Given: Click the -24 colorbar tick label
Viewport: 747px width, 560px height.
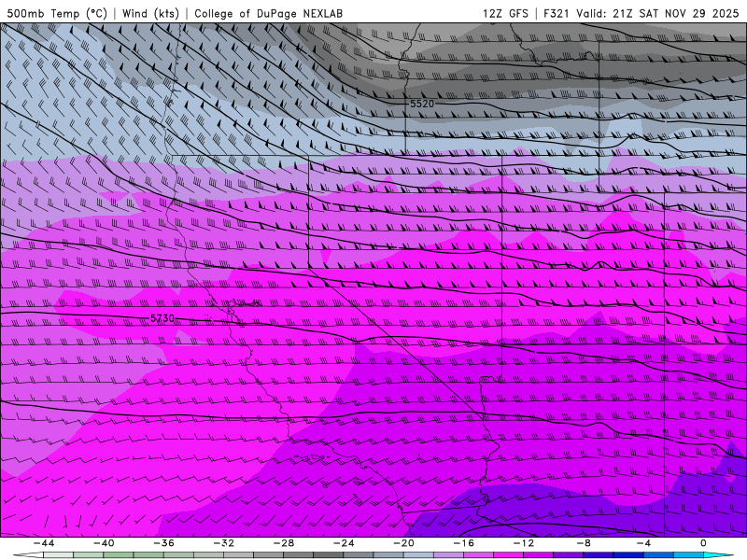Looking at the screenshot, I should tap(344, 543).
